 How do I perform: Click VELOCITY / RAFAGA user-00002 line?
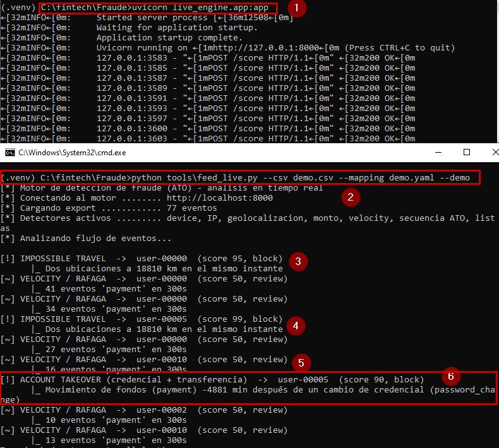tap(144, 410)
